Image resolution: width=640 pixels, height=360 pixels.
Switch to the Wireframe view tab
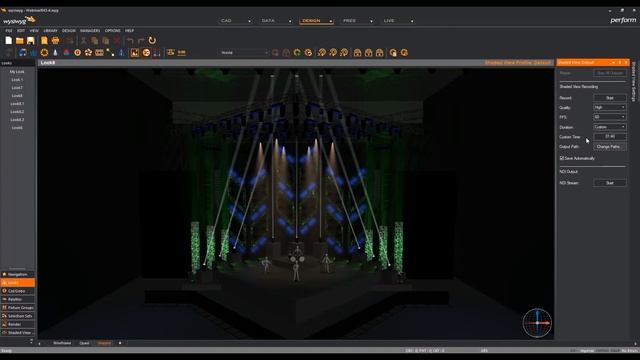(62, 343)
